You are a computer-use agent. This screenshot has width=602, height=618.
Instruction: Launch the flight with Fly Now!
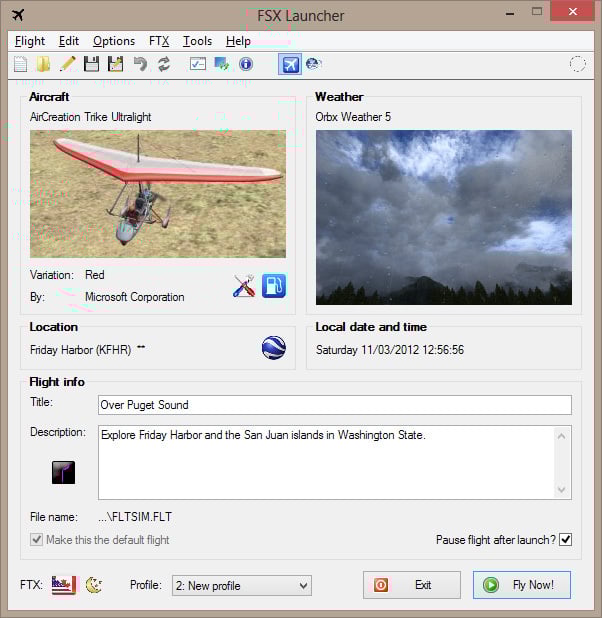[522, 585]
